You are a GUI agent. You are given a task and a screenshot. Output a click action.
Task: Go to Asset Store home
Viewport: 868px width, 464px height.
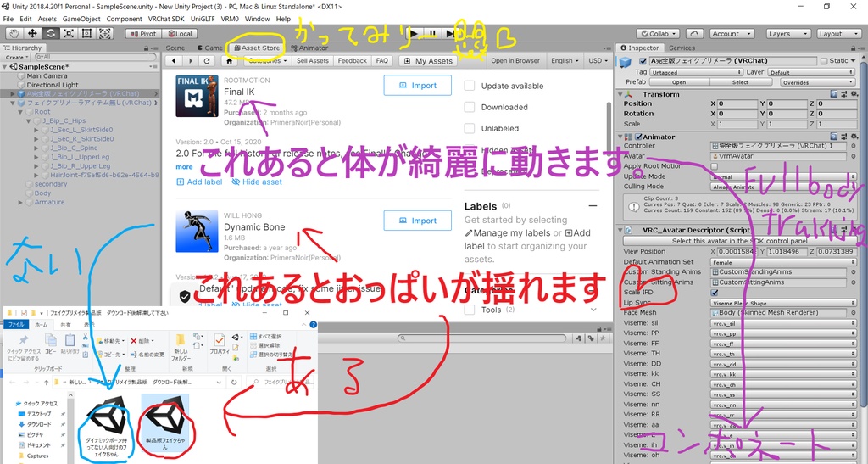pyautogui.click(x=229, y=61)
